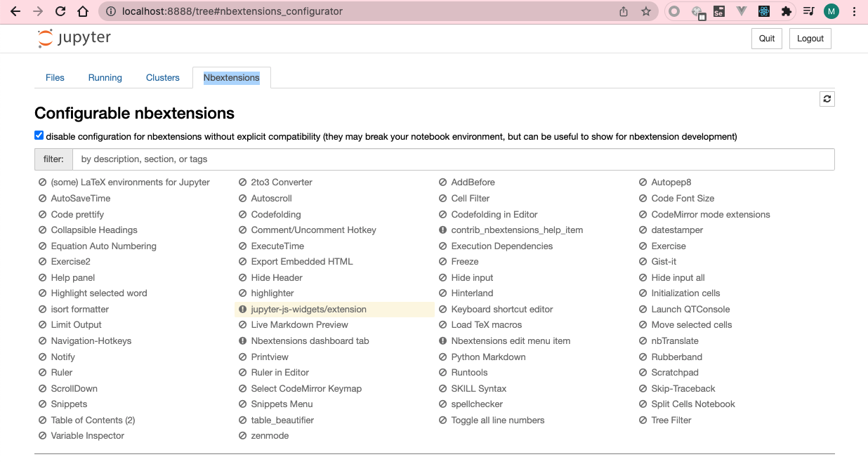Open the Vue devtools extension icon
Image resolution: width=868 pixels, height=464 pixels.
coord(741,12)
